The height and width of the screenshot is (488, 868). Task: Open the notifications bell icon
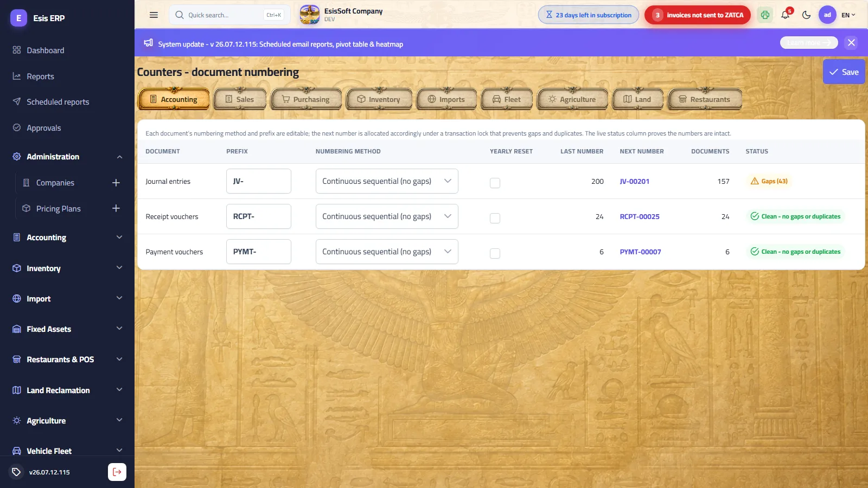[786, 15]
